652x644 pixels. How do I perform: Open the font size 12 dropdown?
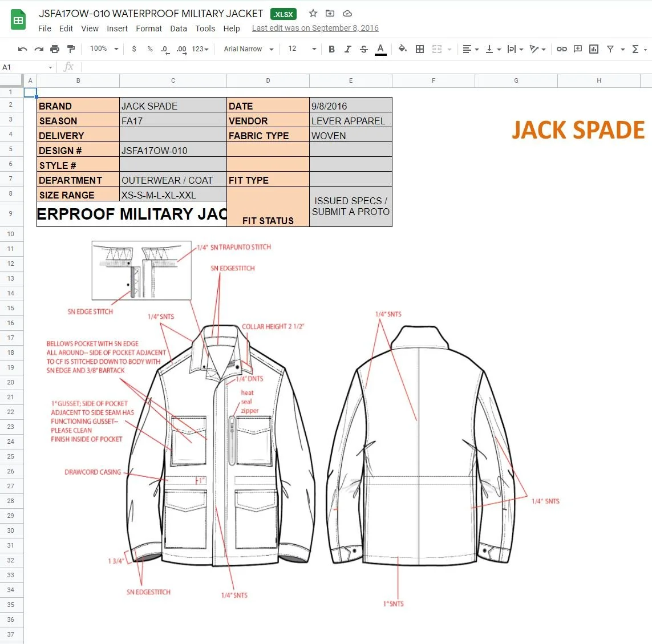(x=302, y=48)
